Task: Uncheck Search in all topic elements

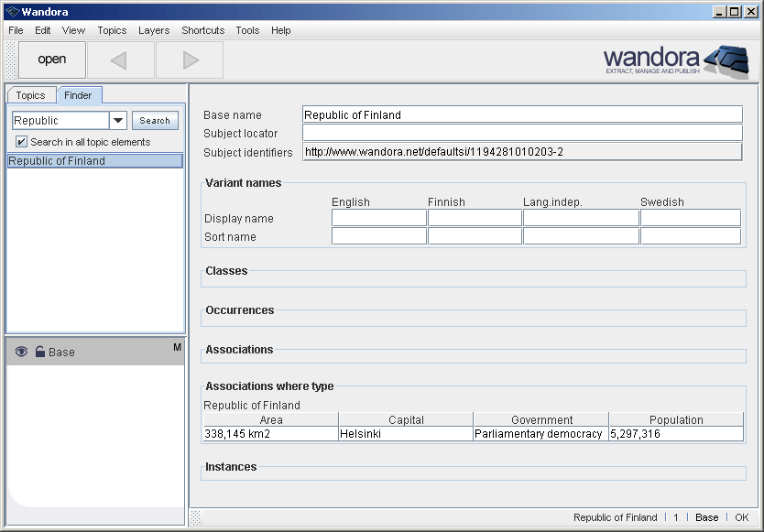Action: click(x=21, y=141)
